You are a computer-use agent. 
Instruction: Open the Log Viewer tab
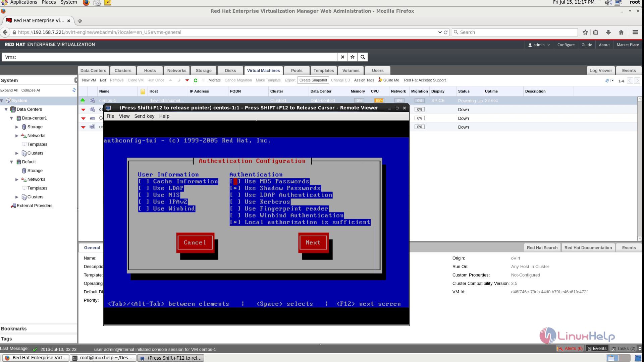(601, 70)
